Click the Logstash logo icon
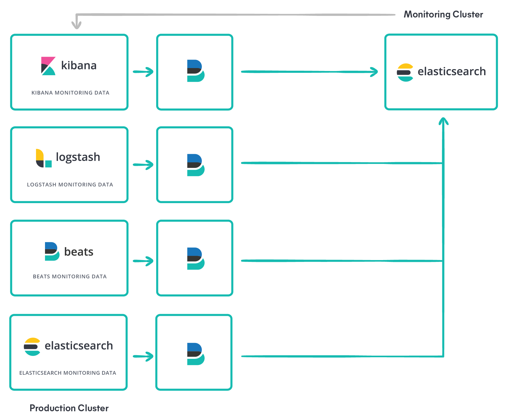Screen dimensions: 509x420 [x=43, y=158]
